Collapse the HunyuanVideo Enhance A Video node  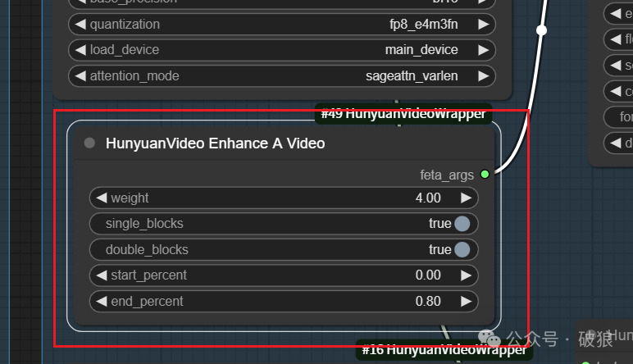point(89,143)
